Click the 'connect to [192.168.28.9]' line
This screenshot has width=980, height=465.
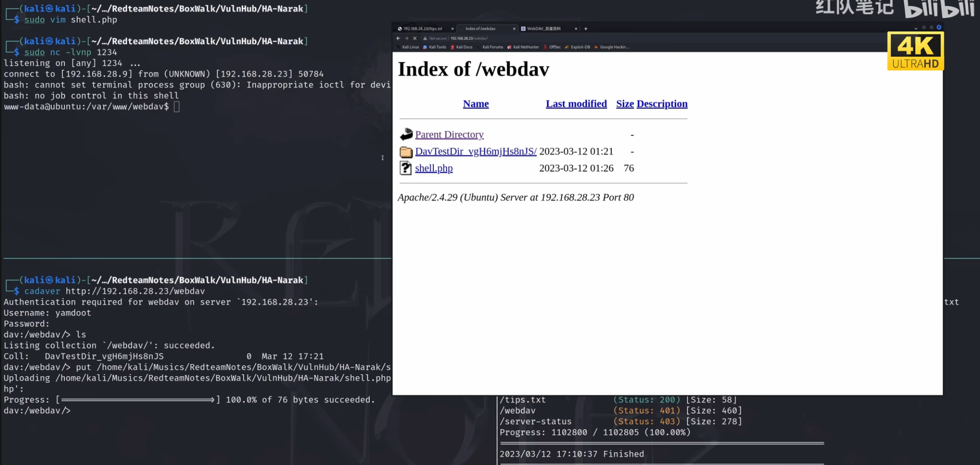[x=163, y=74]
